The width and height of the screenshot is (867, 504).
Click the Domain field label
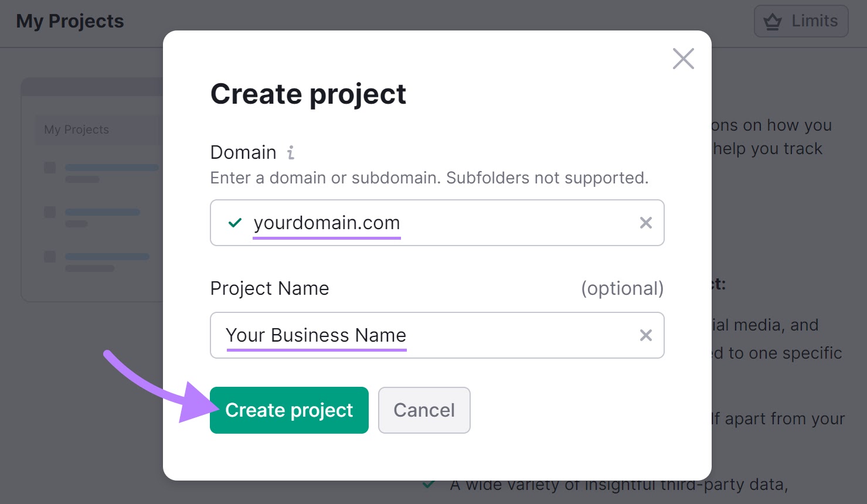tap(243, 152)
